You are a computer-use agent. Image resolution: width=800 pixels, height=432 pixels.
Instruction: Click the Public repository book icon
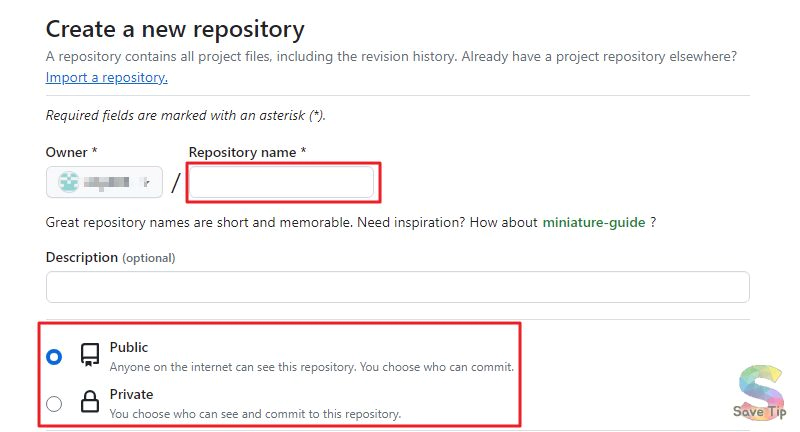click(x=90, y=354)
